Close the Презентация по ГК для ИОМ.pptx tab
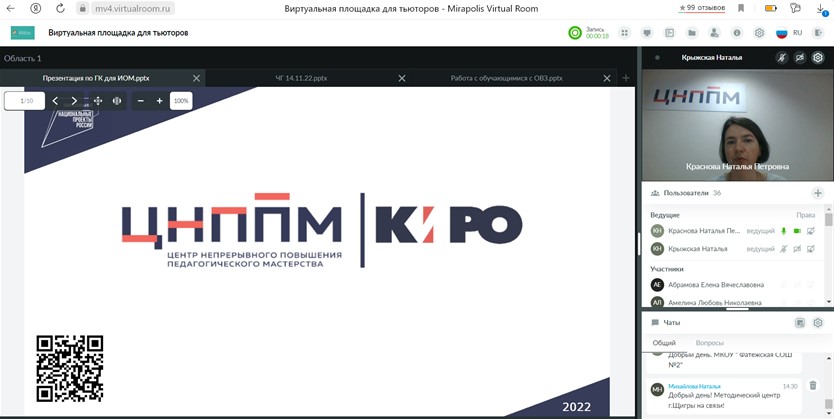834x419 pixels. [x=196, y=78]
